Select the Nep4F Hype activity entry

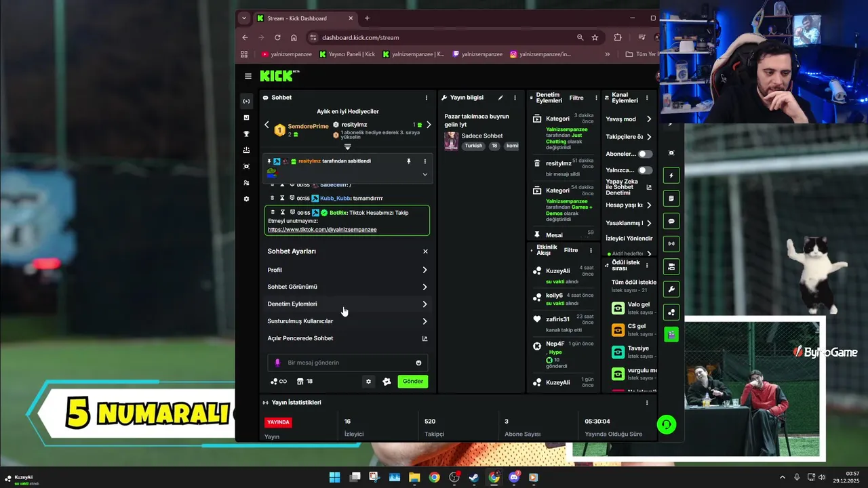tap(563, 354)
